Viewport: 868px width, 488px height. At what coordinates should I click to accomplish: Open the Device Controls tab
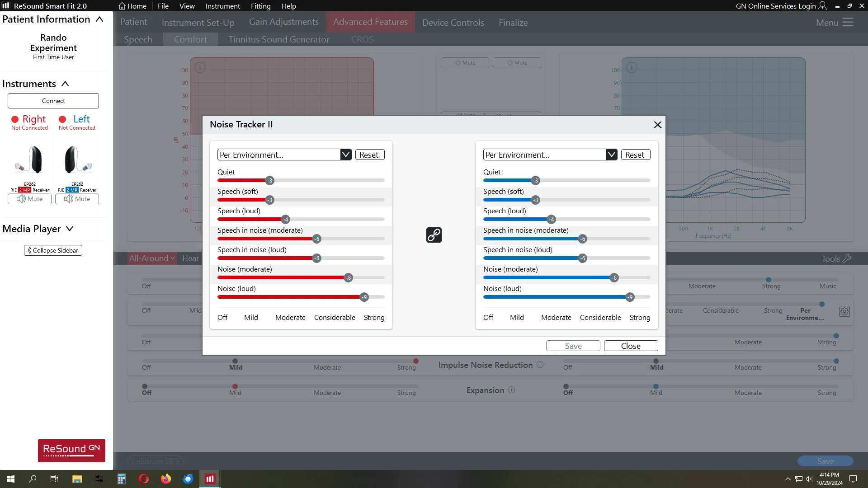pyautogui.click(x=453, y=22)
